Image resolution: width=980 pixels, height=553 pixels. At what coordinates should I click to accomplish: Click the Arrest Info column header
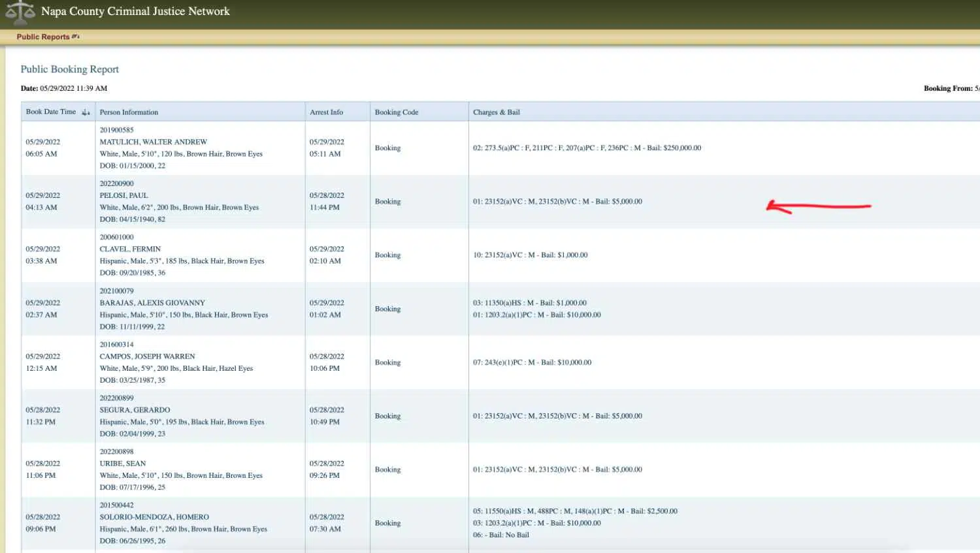[x=326, y=112]
